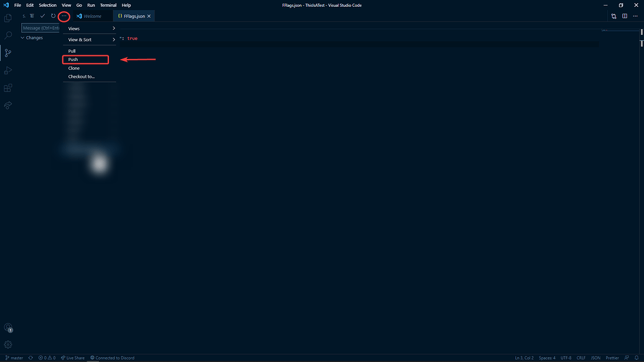644x362 pixels.
Task: Open the File menu
Action: (17, 6)
